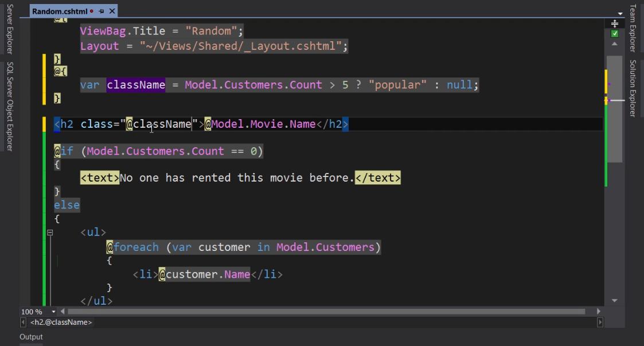
Task: Collapse the ul outlining block
Action: point(49,233)
